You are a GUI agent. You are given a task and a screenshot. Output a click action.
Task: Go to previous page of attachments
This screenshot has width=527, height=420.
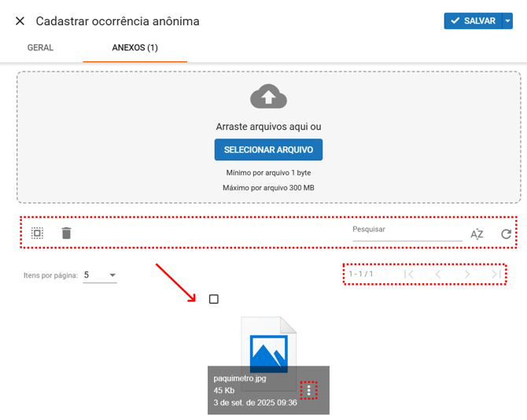(438, 274)
